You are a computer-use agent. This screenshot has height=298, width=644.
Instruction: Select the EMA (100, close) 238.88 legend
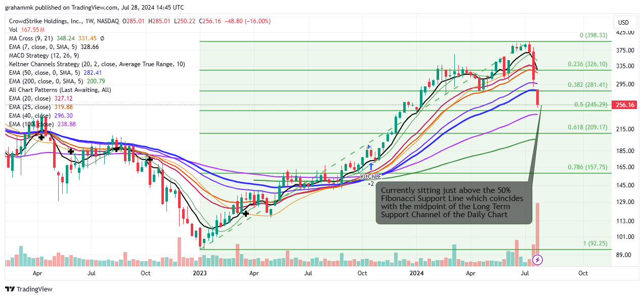pyautogui.click(x=42, y=124)
